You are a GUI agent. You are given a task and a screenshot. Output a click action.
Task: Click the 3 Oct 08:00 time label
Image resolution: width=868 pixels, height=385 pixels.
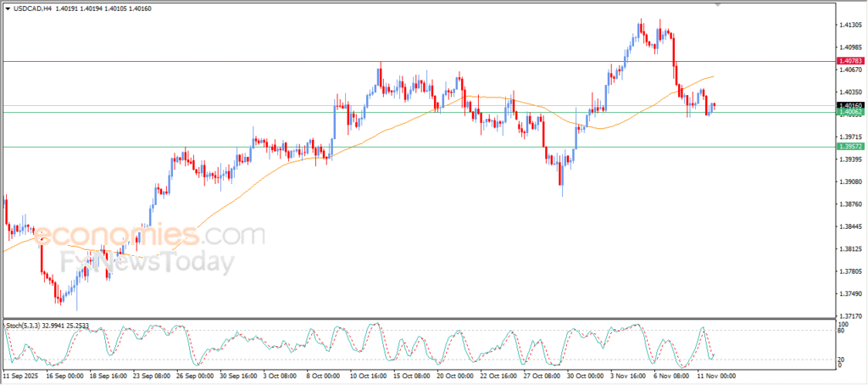(x=280, y=376)
